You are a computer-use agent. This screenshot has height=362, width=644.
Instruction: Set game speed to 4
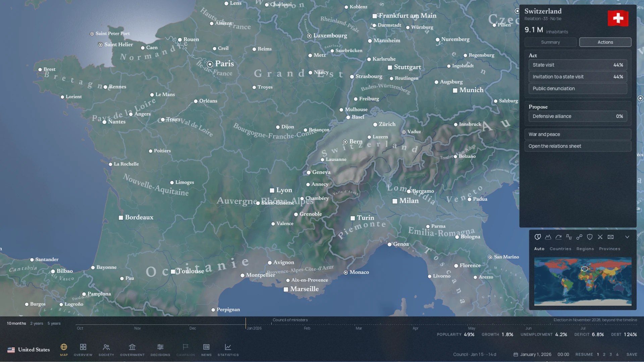617,354
